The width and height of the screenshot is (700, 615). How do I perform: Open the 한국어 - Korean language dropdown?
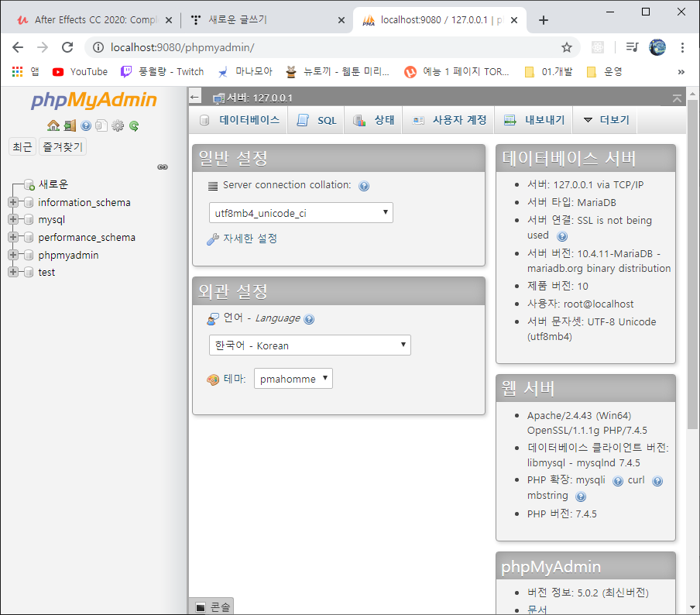click(310, 345)
